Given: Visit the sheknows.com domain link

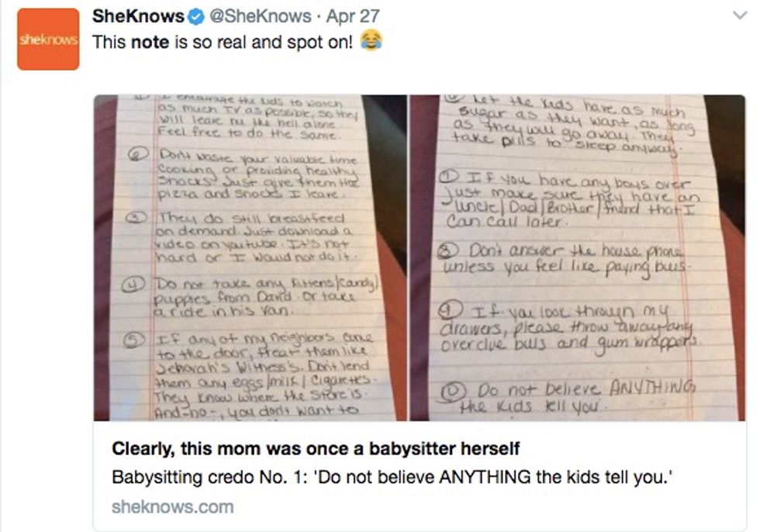Looking at the screenshot, I should point(172,507).
